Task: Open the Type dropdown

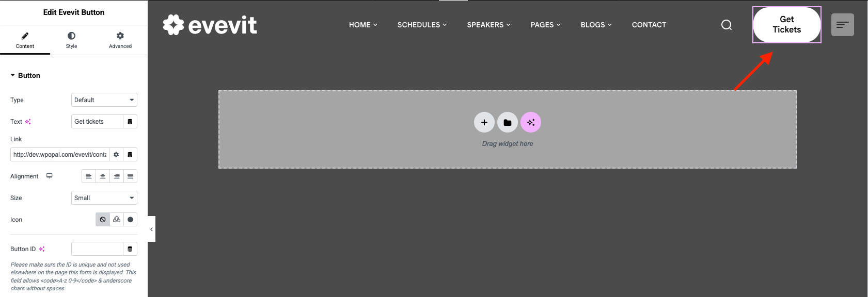Action: tap(104, 100)
